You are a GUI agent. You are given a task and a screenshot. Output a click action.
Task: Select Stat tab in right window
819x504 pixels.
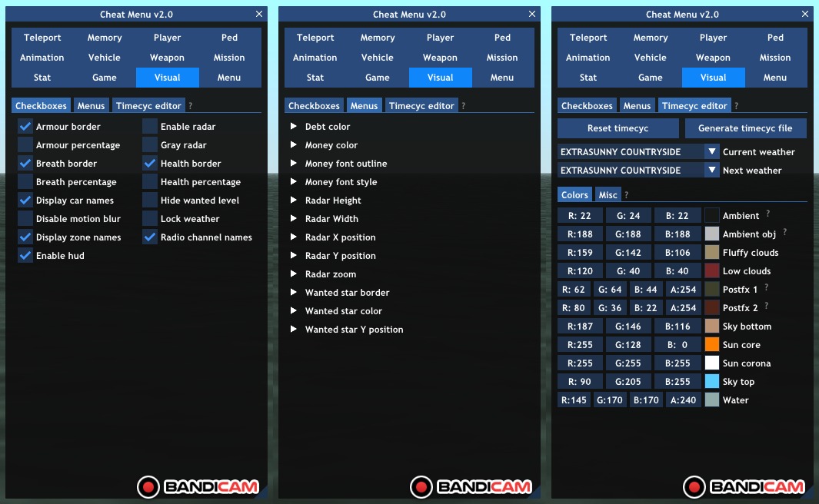(x=588, y=78)
